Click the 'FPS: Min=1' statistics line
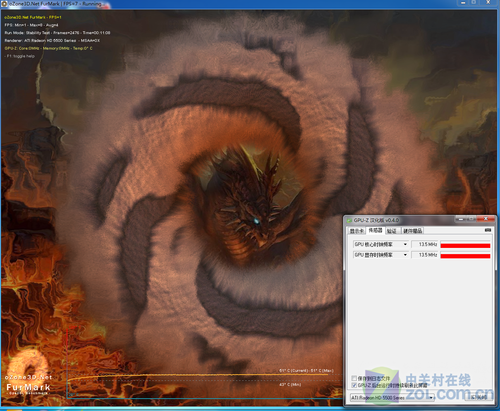The image size is (500, 411). coord(31,25)
